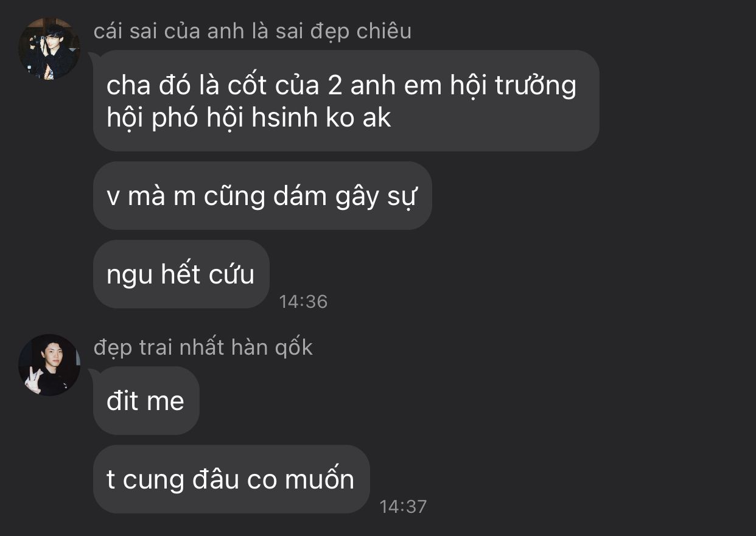Click the 14:37 timestamp

pos(403,506)
